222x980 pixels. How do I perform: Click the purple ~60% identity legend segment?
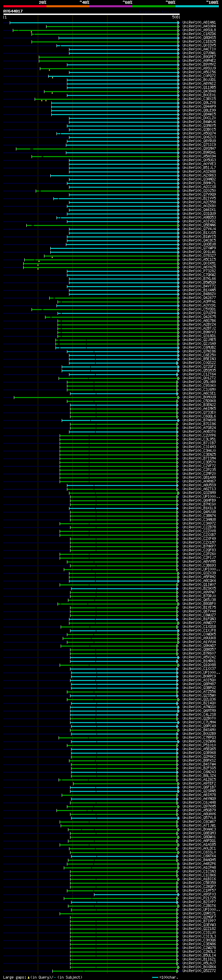[x=111, y=6]
